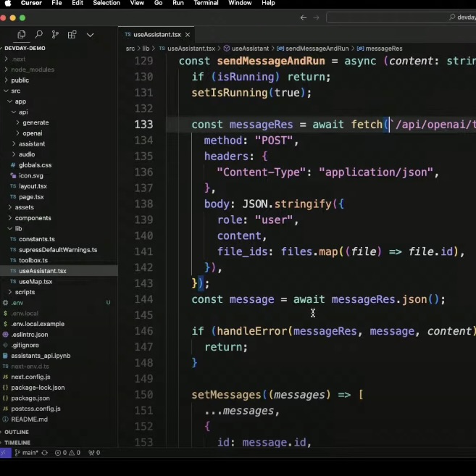The image size is (476, 476).
Task: Click the ports indicator in the status bar
Action: point(94,452)
